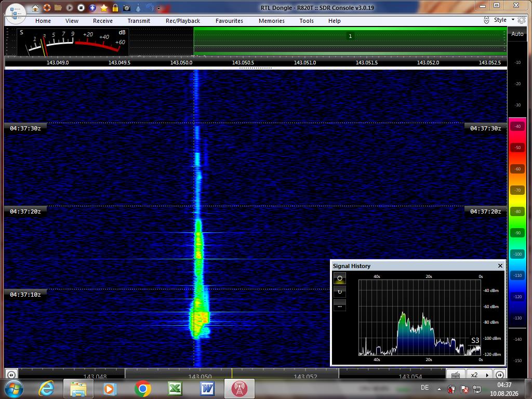
Task: Click the Auto level button
Action: (x=517, y=34)
